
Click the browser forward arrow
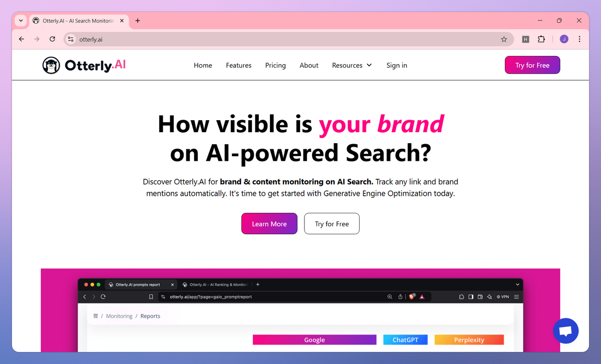click(x=37, y=39)
